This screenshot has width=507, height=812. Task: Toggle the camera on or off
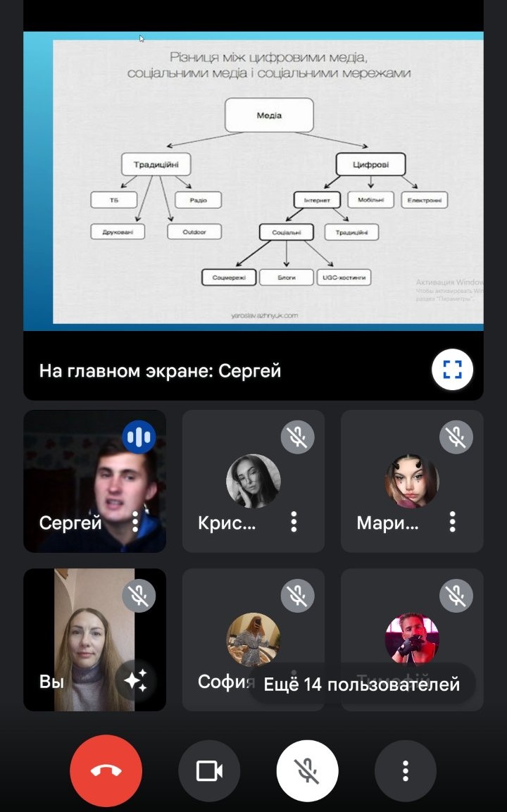[x=209, y=770]
